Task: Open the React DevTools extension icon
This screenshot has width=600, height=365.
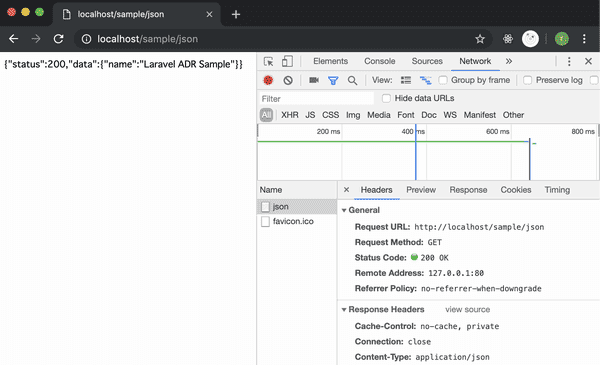Action: 508,39
